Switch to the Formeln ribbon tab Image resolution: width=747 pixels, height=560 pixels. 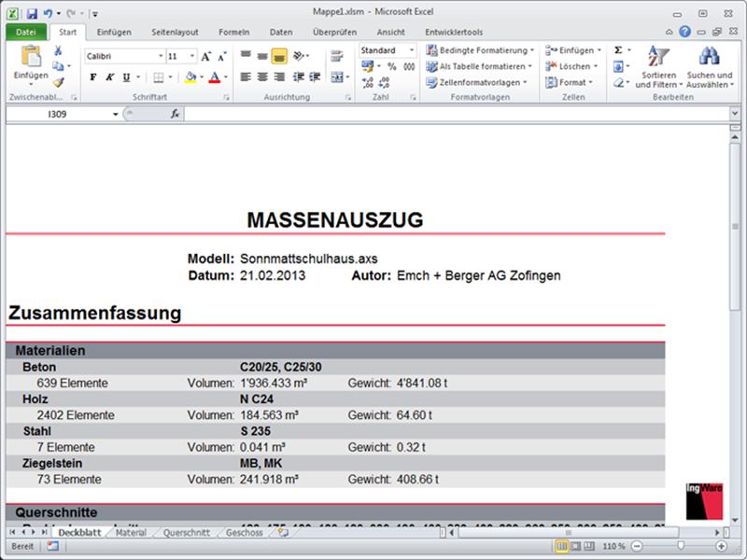click(x=233, y=32)
